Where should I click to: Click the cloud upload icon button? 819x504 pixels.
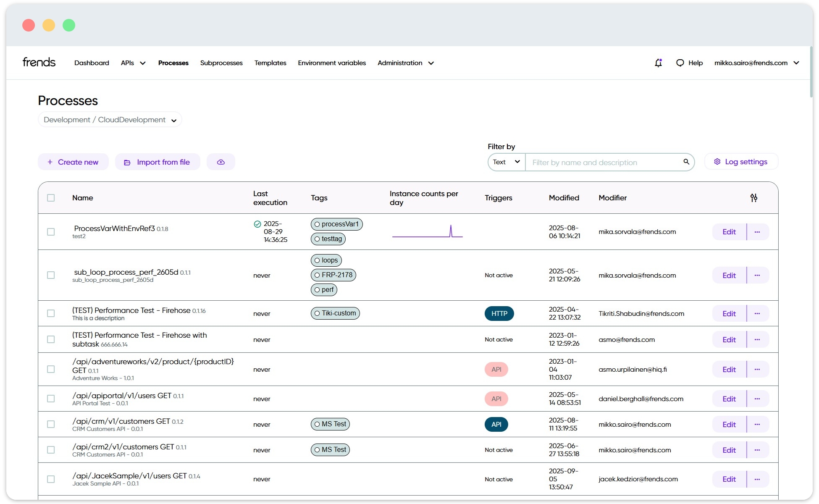click(220, 162)
